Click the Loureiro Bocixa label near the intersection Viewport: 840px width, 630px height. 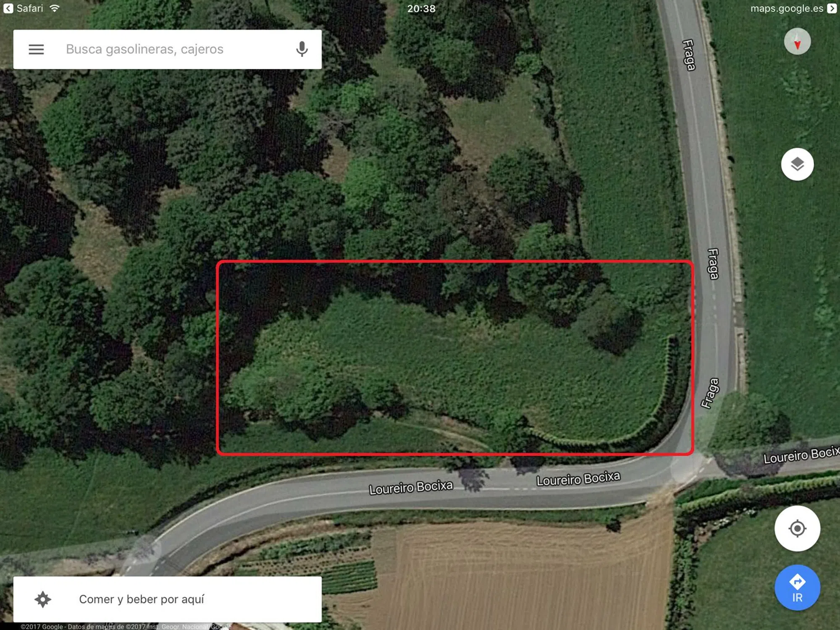[x=578, y=479]
